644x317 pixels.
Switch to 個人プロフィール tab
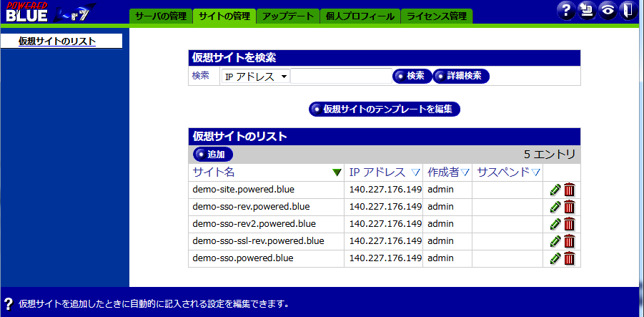pyautogui.click(x=360, y=16)
